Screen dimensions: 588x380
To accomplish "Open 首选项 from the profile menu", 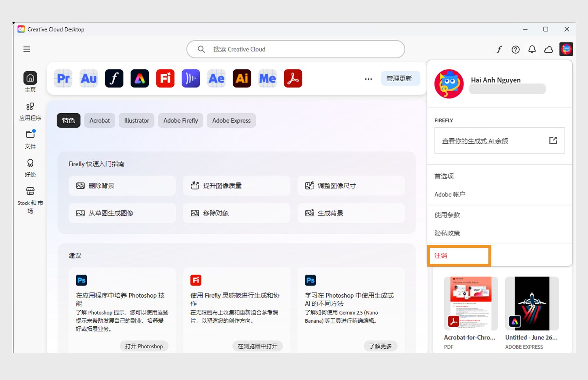I will tap(444, 176).
